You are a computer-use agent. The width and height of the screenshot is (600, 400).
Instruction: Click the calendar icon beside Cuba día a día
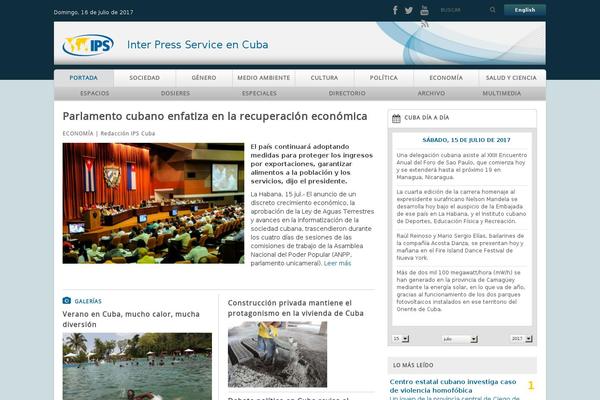coord(396,118)
